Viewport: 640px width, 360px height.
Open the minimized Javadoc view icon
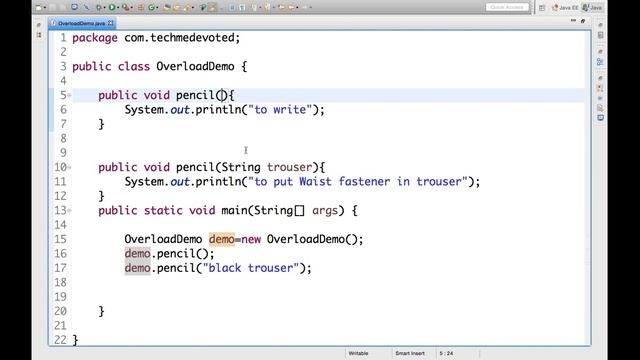(600, 98)
